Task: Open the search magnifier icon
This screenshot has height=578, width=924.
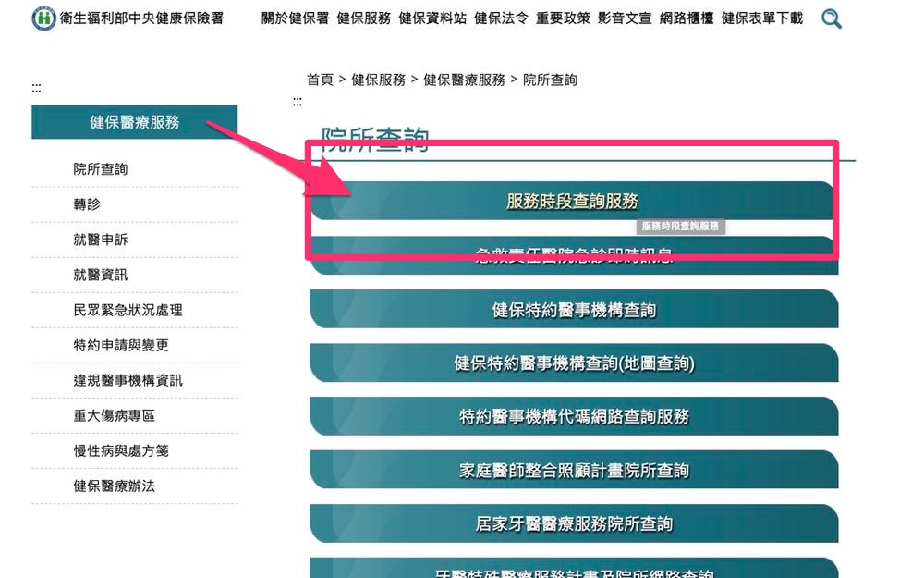Action: (831, 18)
